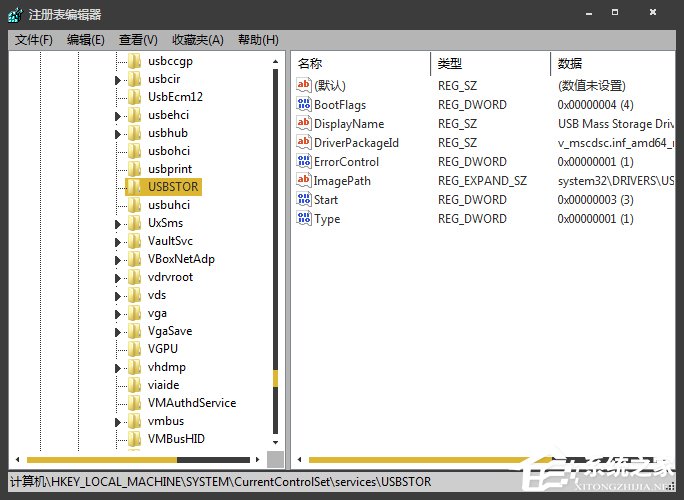Expand the VBoxNetAdp tree node
This screenshot has height=500, width=684.
coord(117,260)
